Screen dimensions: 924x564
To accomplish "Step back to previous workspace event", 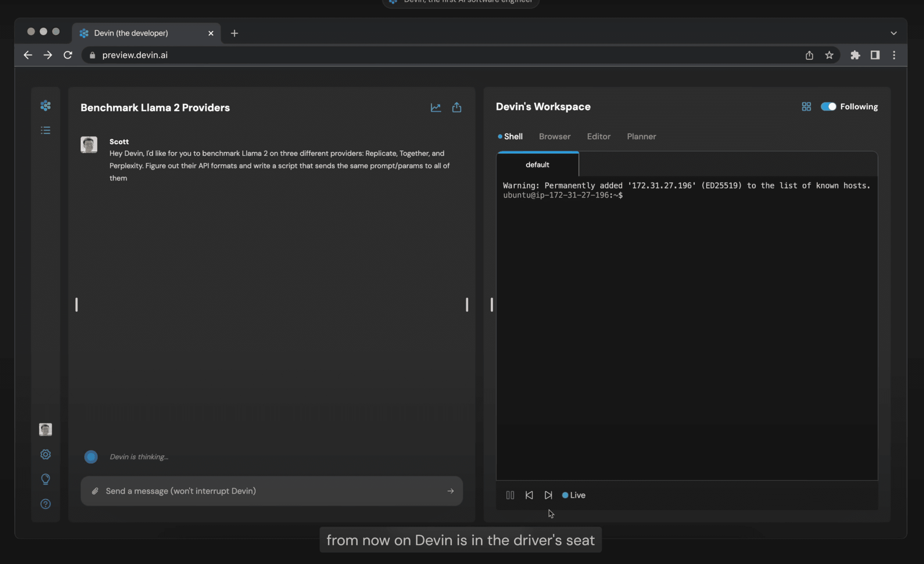I will [529, 495].
